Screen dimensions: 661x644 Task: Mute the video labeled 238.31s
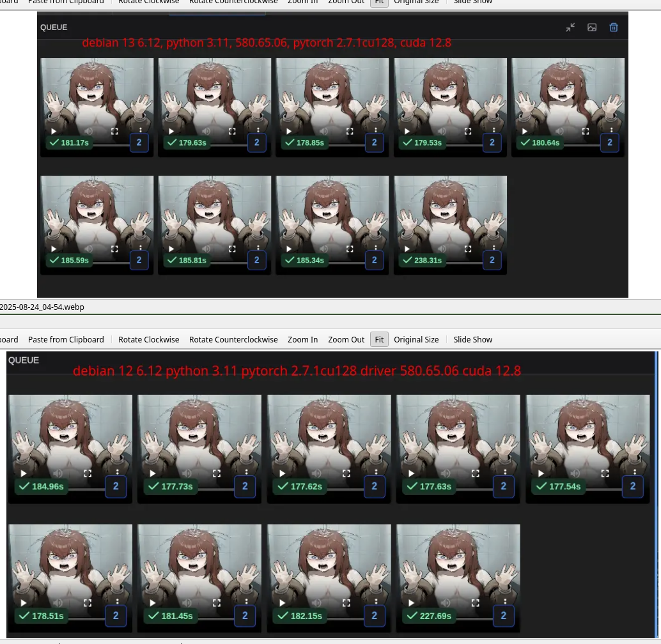tap(442, 249)
